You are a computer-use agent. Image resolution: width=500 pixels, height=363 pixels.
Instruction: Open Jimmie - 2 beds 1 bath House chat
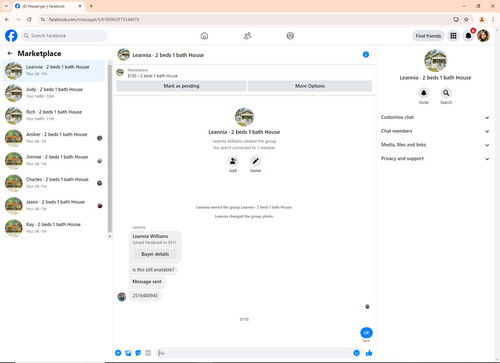pyautogui.click(x=53, y=160)
